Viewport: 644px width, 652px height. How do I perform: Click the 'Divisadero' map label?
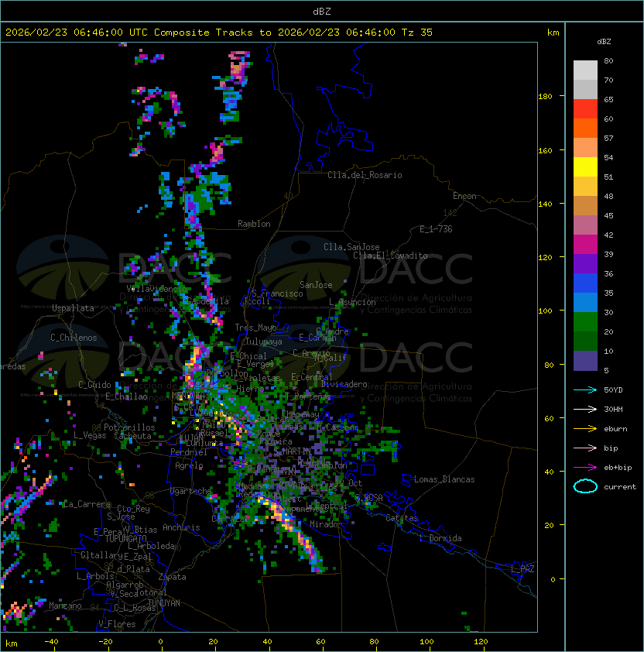click(344, 384)
